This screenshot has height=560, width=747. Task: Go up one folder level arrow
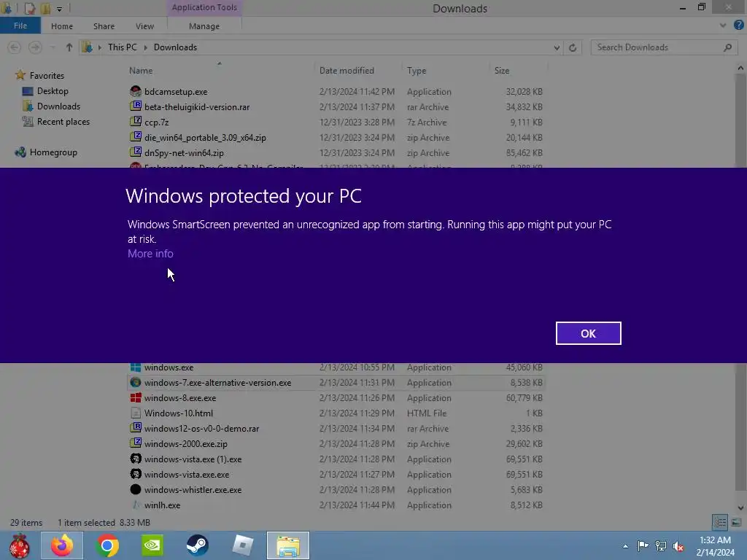pyautogui.click(x=69, y=47)
